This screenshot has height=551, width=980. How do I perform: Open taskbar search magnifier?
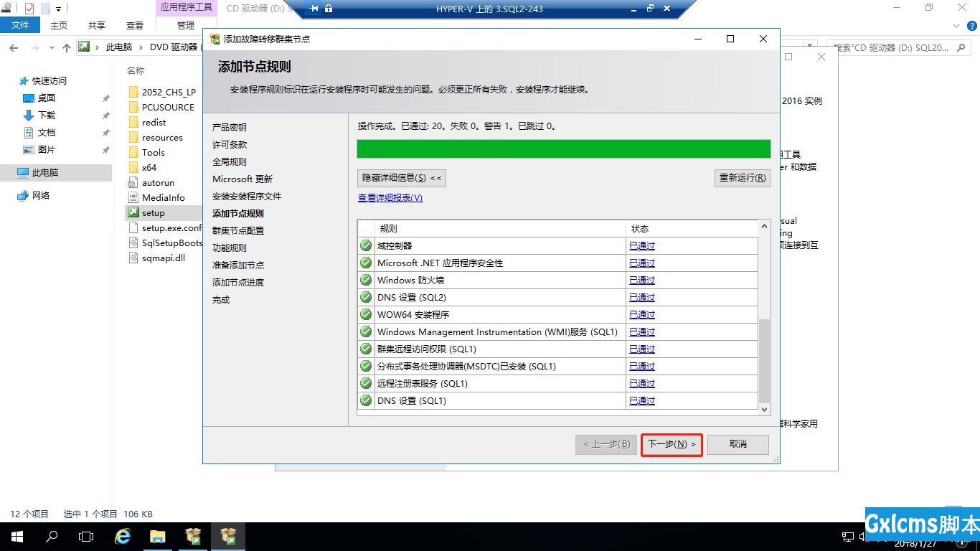[52, 536]
